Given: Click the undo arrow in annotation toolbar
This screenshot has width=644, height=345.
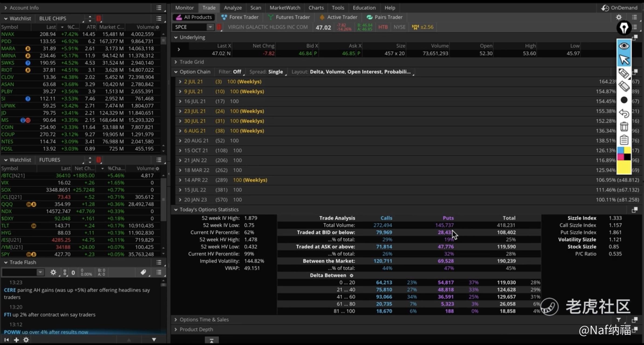Looking at the screenshot, I should (x=624, y=113).
